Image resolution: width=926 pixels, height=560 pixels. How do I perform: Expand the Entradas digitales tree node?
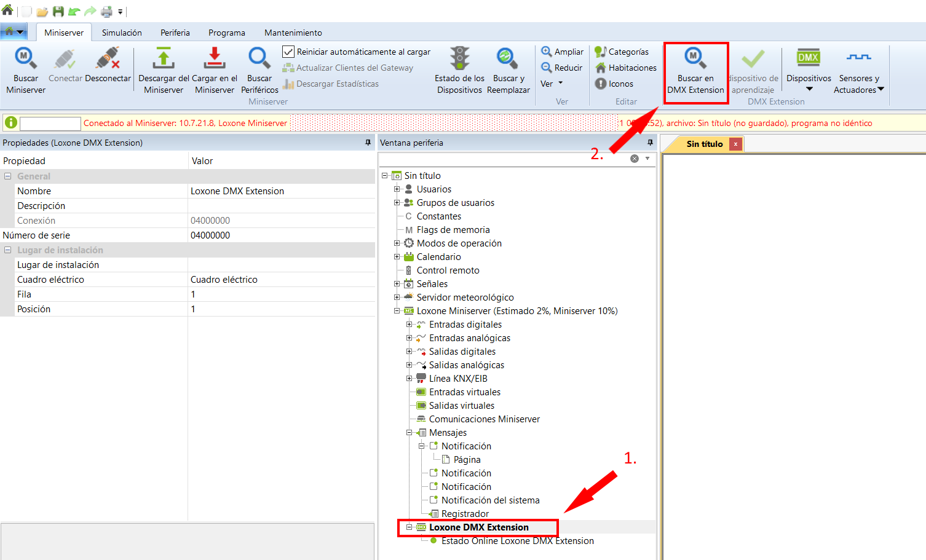coord(410,325)
